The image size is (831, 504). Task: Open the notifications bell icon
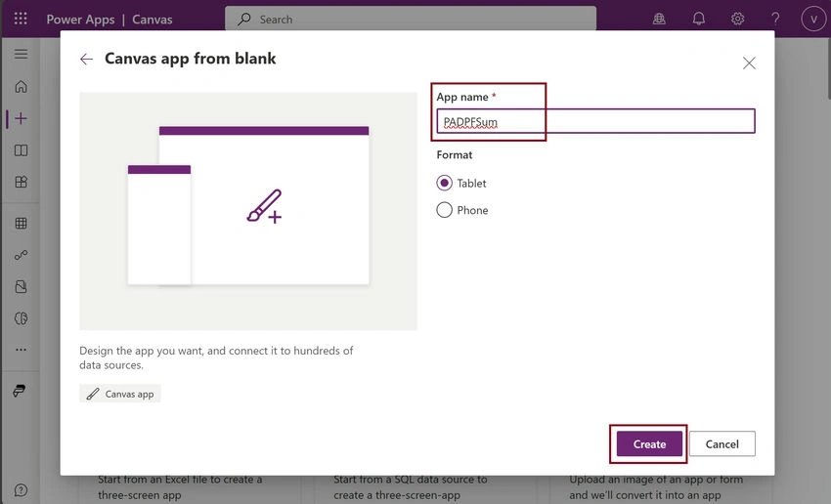[698, 20]
